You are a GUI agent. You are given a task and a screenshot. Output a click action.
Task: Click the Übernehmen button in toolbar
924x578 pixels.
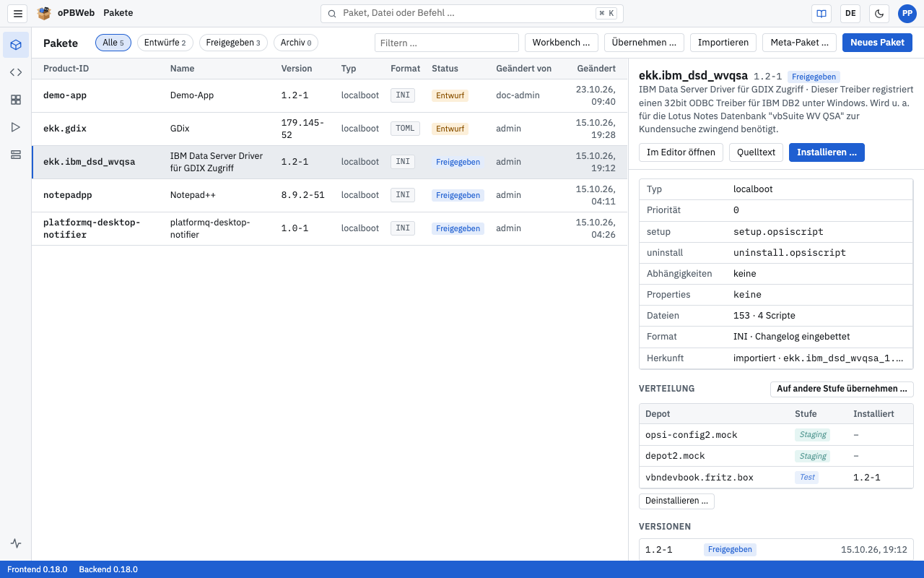645,43
